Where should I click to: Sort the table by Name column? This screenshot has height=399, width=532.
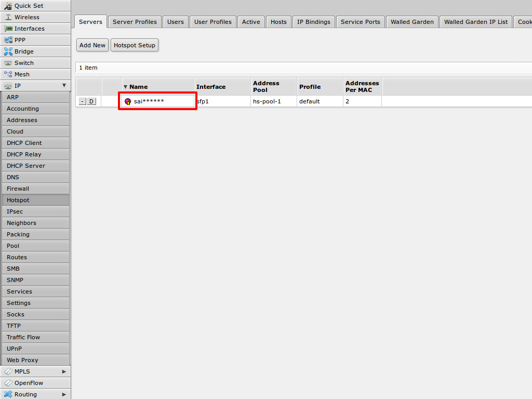(x=138, y=87)
